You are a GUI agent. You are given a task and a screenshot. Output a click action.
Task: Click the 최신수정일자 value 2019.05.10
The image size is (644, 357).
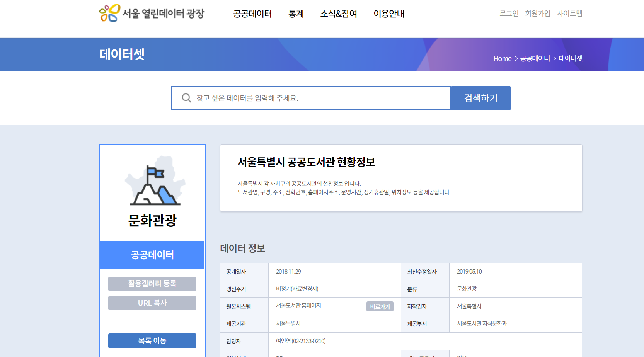pos(469,272)
